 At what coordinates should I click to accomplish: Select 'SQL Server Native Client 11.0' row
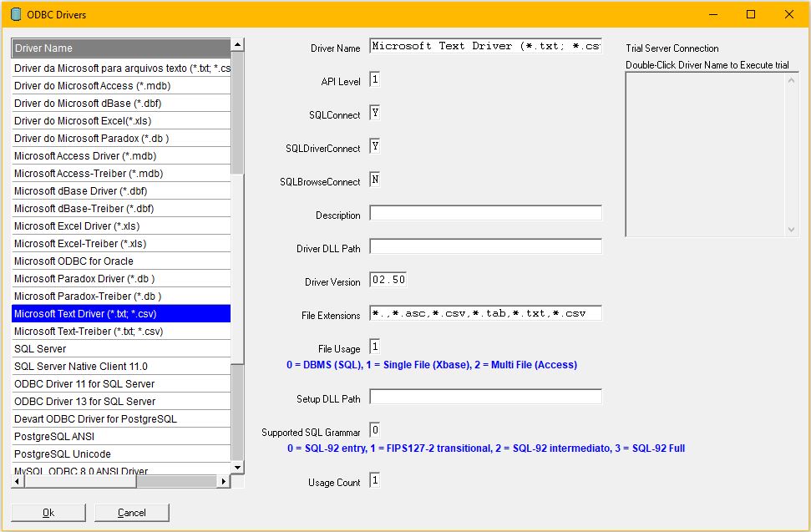[x=121, y=367]
